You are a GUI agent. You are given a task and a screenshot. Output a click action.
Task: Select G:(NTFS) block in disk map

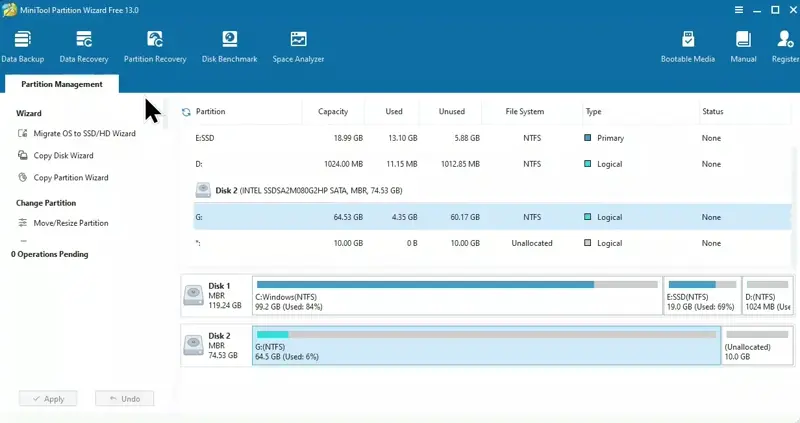pos(487,345)
